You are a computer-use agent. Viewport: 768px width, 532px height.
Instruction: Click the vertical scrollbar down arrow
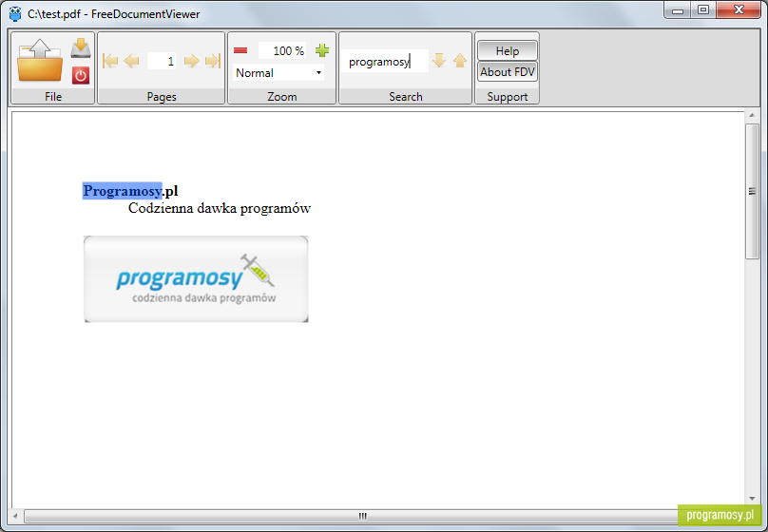pos(752,498)
